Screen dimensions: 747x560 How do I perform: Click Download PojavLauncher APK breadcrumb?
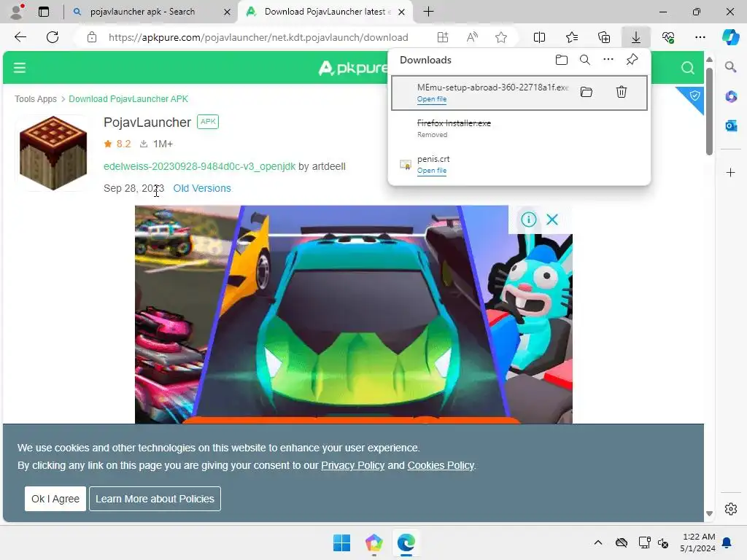(x=128, y=98)
